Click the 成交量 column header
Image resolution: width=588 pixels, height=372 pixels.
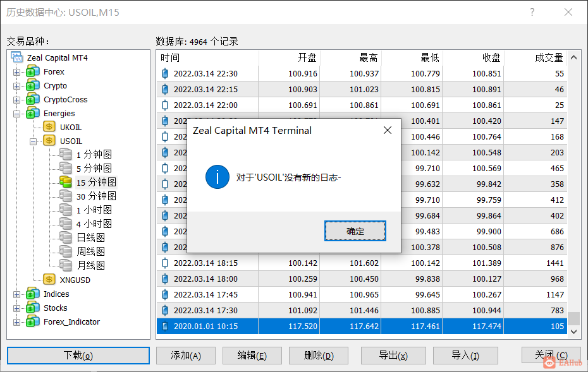pos(536,57)
